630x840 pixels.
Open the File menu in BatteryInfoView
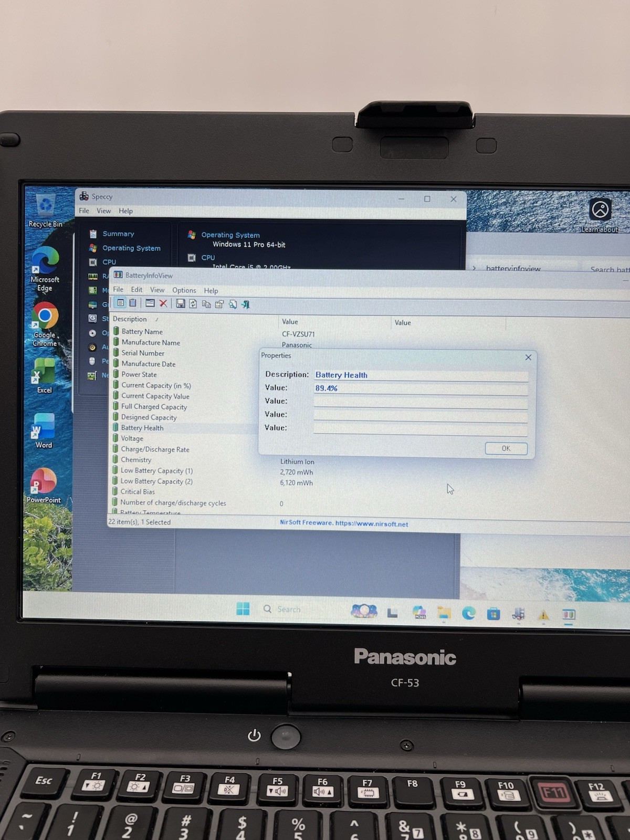[118, 289]
